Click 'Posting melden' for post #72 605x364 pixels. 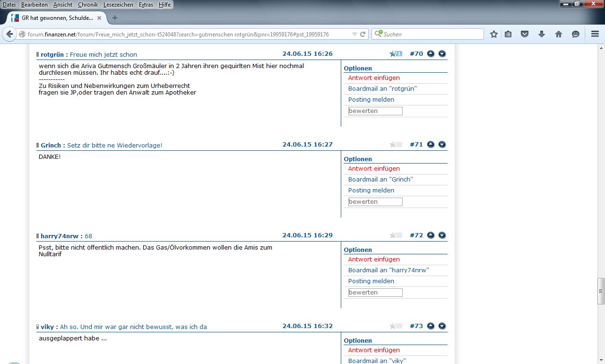(x=371, y=281)
